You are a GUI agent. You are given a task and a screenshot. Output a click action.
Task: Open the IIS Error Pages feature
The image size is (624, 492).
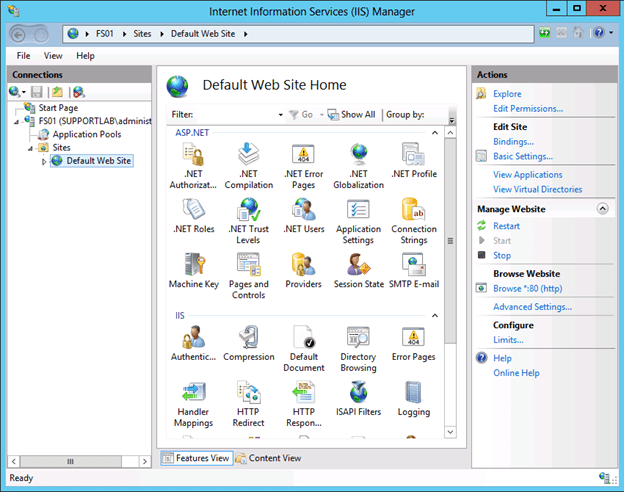click(x=413, y=344)
